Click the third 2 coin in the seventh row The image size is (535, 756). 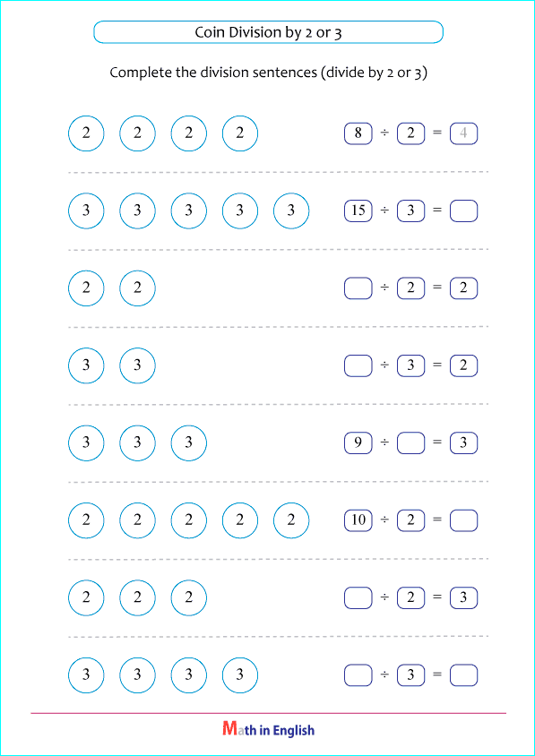point(188,597)
